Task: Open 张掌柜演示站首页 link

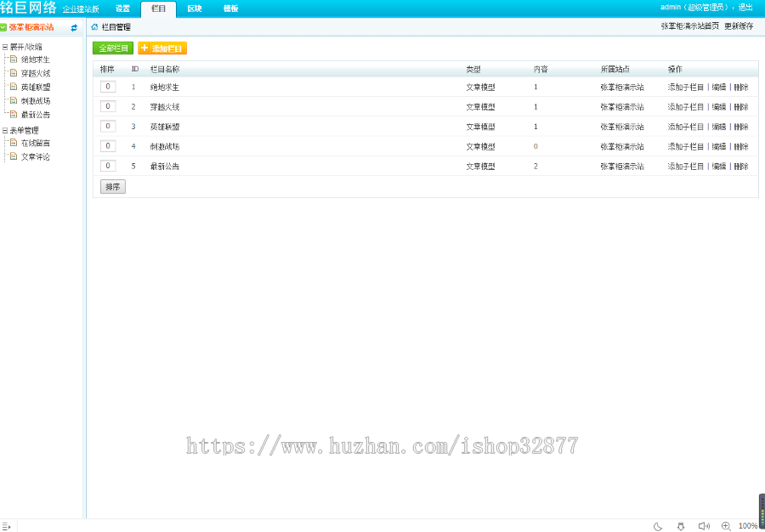Action: point(690,26)
